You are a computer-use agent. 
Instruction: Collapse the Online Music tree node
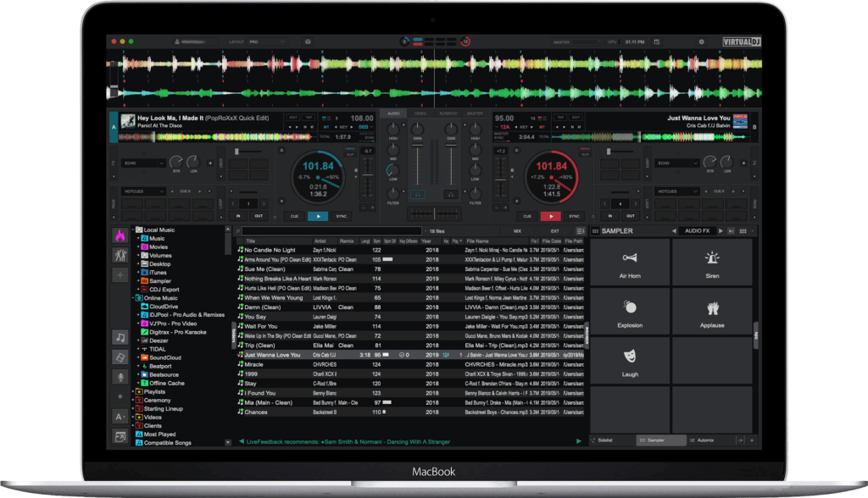pyautogui.click(x=133, y=298)
